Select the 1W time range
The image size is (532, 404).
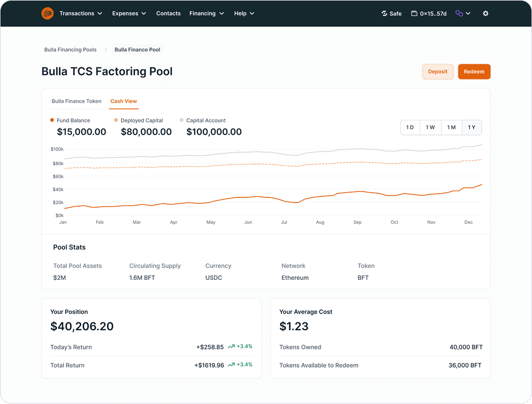click(430, 128)
